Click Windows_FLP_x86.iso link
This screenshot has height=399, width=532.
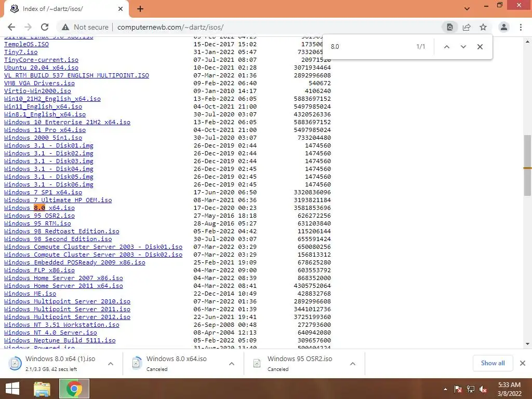coord(39,270)
